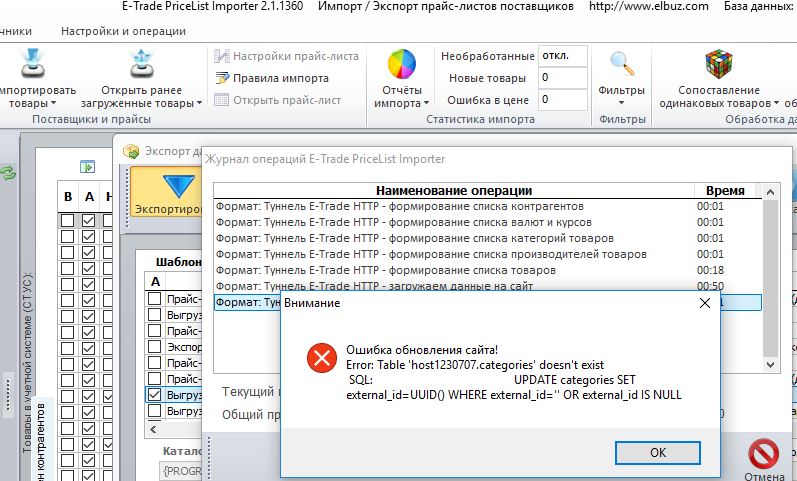Image resolution: width=797 pixels, height=481 pixels.
Task: Toggle the first checkbox in column B
Action: (68, 221)
